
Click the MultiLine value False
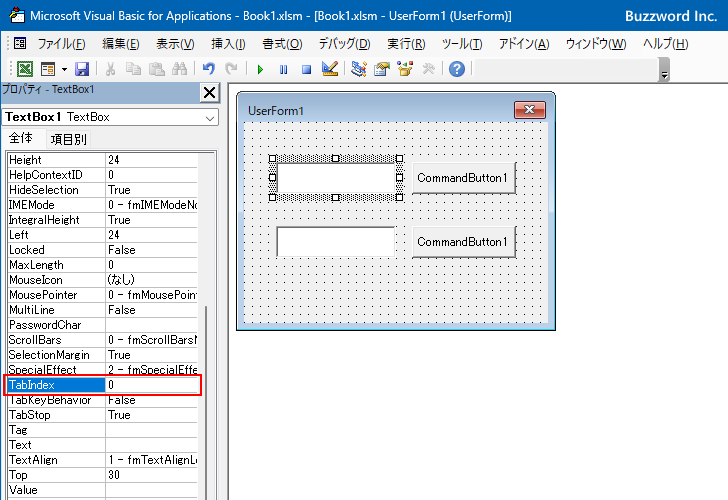pyautogui.click(x=152, y=310)
